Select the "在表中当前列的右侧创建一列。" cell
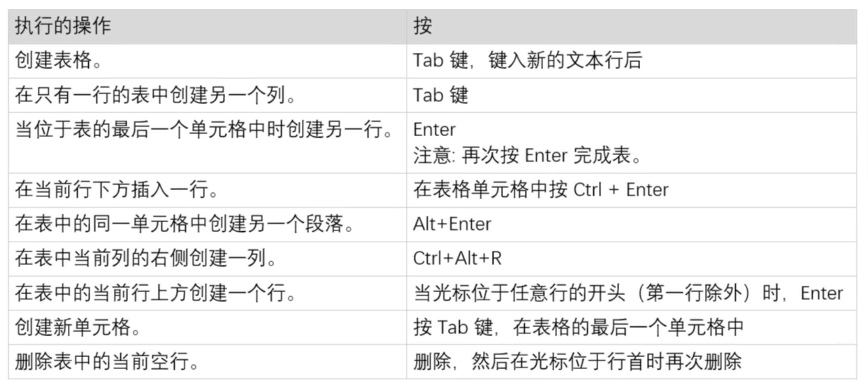 coord(145,259)
